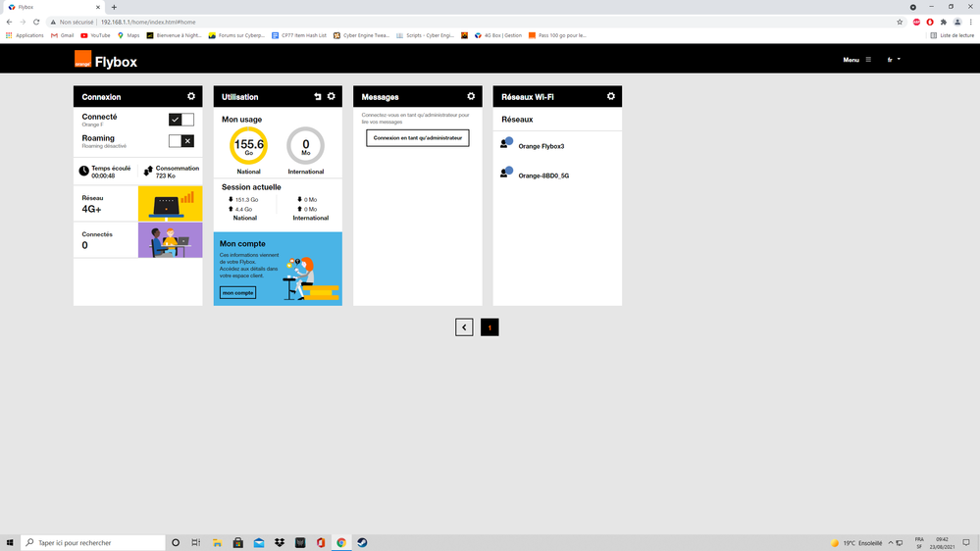The image size is (980, 551).
Task: Open the router signal Réseau image
Action: (x=170, y=204)
